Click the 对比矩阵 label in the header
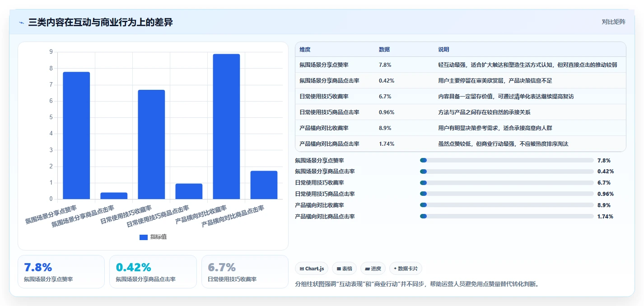644x306 pixels. [x=614, y=22]
